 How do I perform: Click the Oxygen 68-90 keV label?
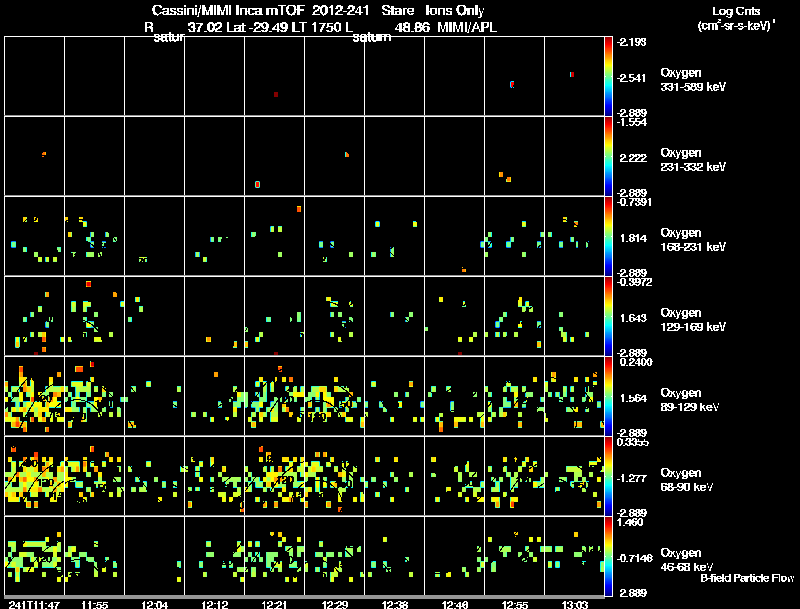coord(687,479)
